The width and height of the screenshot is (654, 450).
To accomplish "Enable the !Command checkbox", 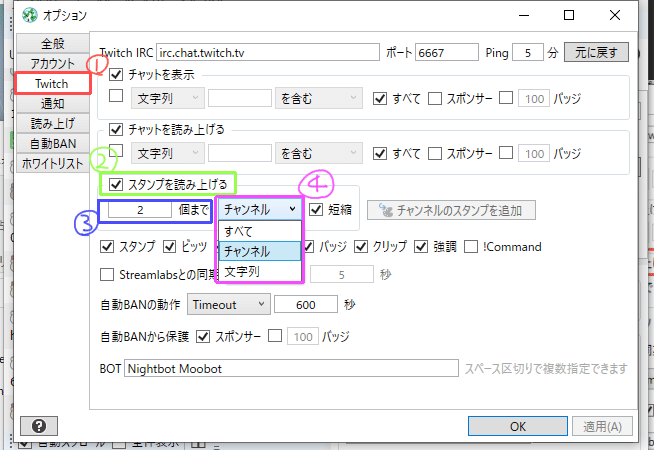I will [x=471, y=246].
